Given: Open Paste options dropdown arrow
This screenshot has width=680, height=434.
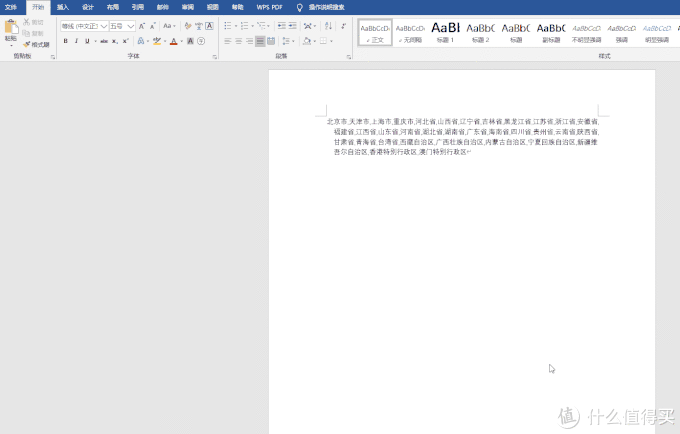Looking at the screenshot, I should (x=11, y=45).
